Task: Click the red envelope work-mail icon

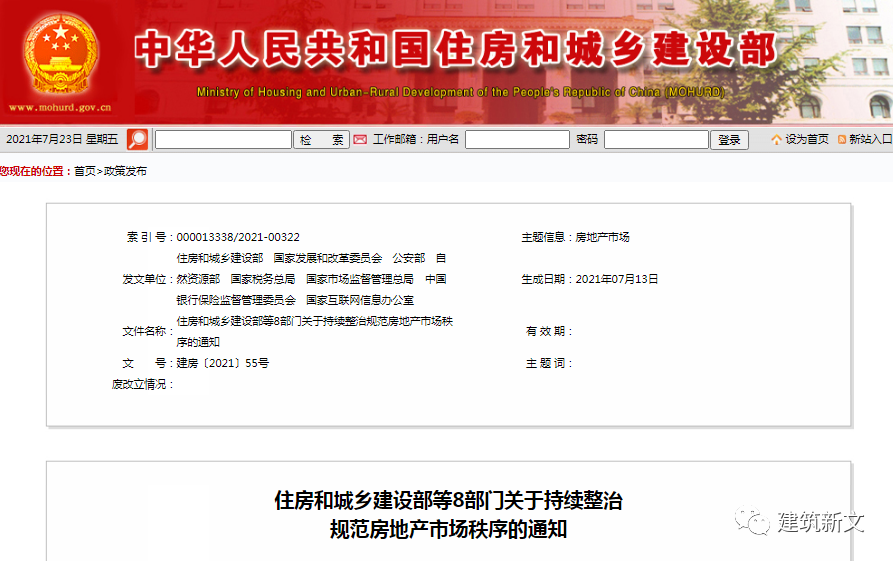Action: 360,139
